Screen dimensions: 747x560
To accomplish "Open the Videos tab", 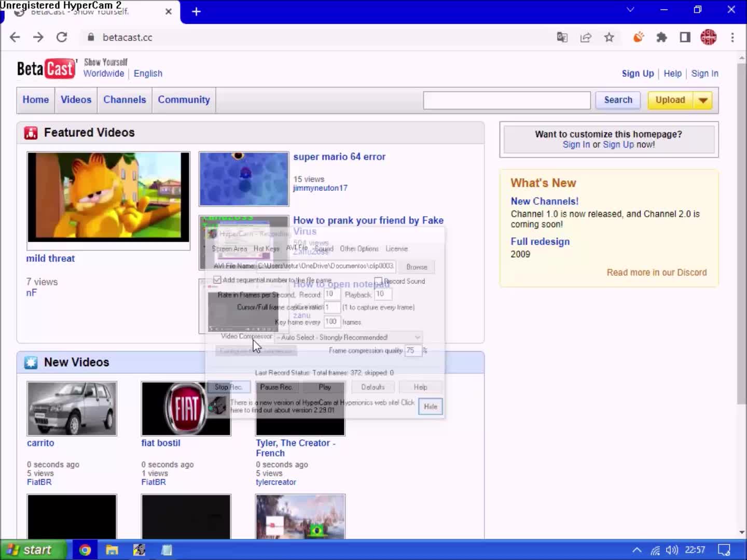I will 76,100.
